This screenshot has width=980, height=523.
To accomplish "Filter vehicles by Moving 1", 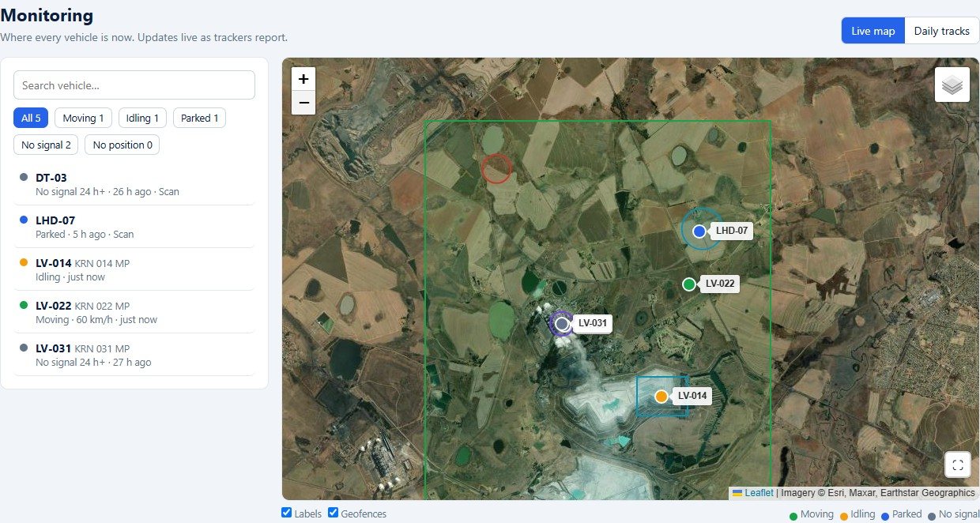I will [x=84, y=118].
